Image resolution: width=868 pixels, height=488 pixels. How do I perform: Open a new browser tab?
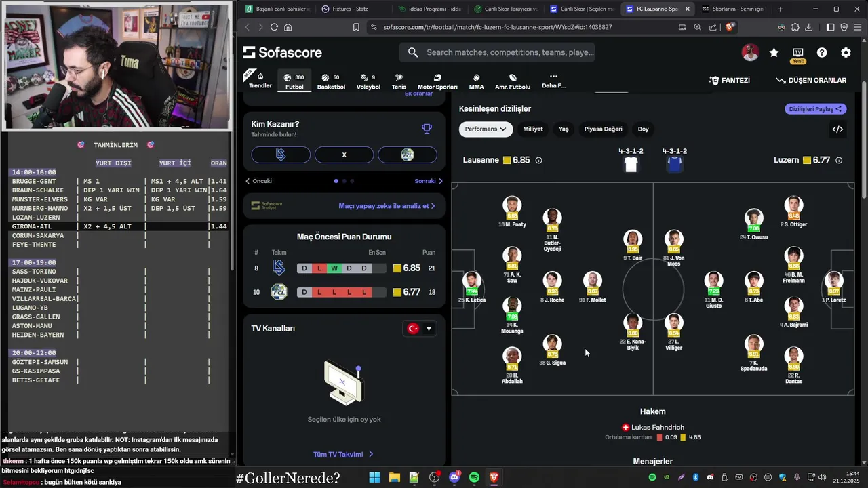[x=780, y=9]
